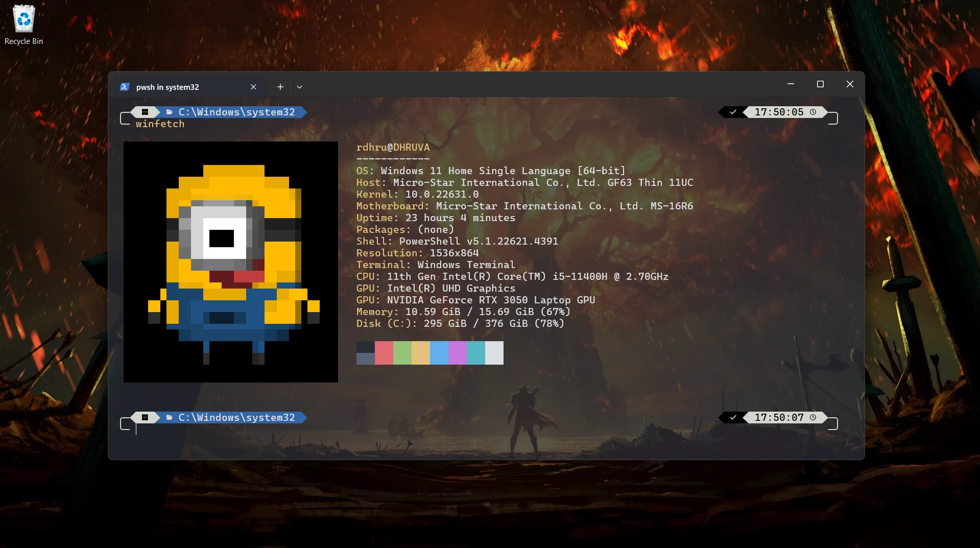Image resolution: width=980 pixels, height=548 pixels.
Task: Click the GPU 'NVIDIA GeForce RTX 3050' line
Action: click(x=476, y=300)
